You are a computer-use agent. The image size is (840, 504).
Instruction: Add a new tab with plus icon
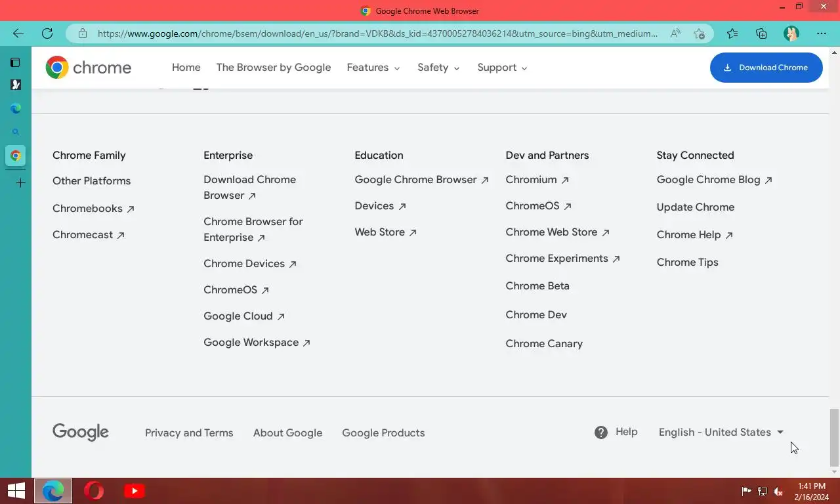[20, 182]
